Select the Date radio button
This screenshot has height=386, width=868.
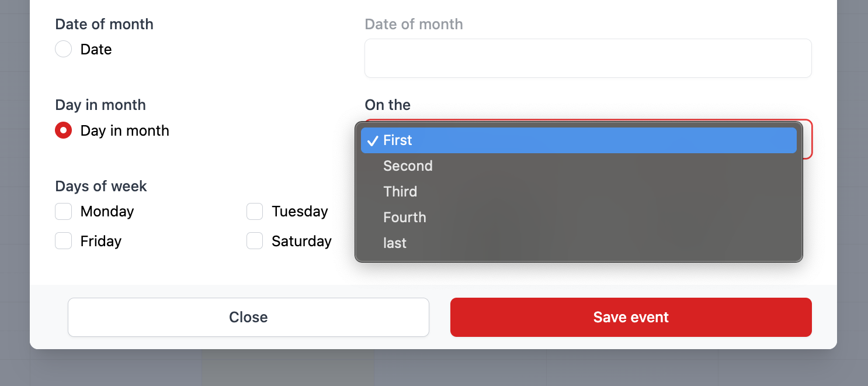63,49
